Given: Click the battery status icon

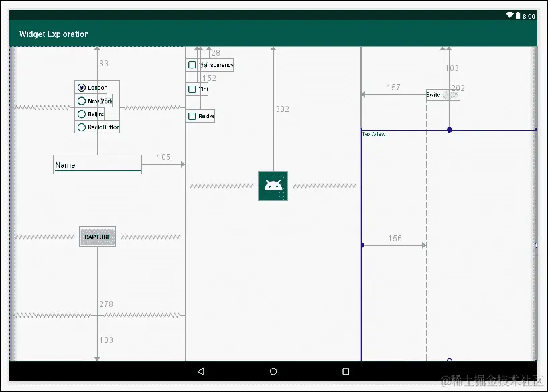Looking at the screenshot, I should (x=518, y=15).
